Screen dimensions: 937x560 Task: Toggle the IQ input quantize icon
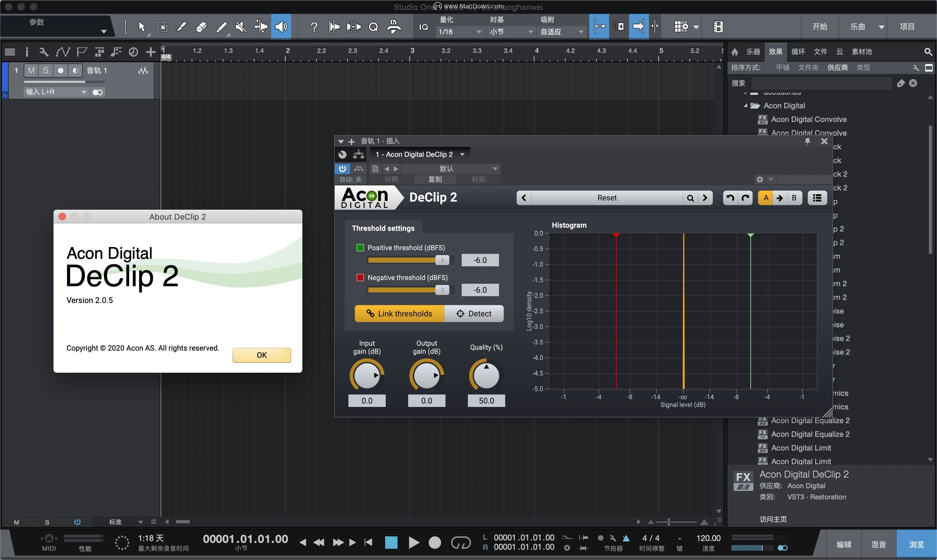click(x=424, y=27)
